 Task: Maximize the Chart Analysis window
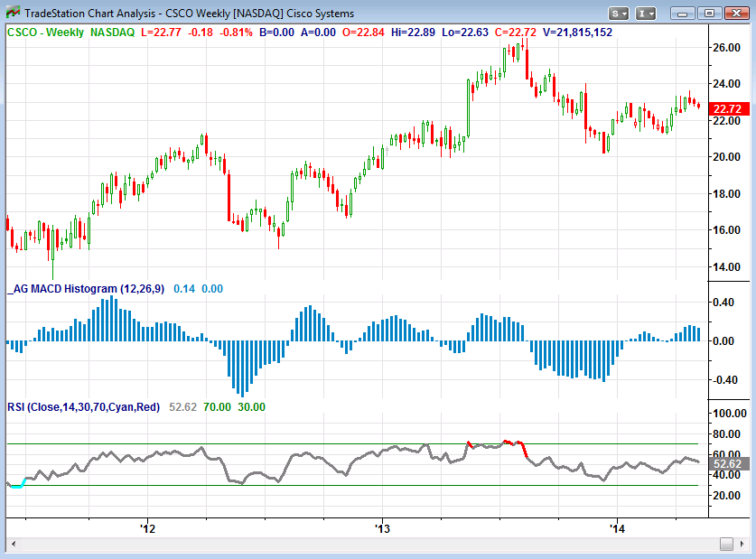pyautogui.click(x=709, y=14)
